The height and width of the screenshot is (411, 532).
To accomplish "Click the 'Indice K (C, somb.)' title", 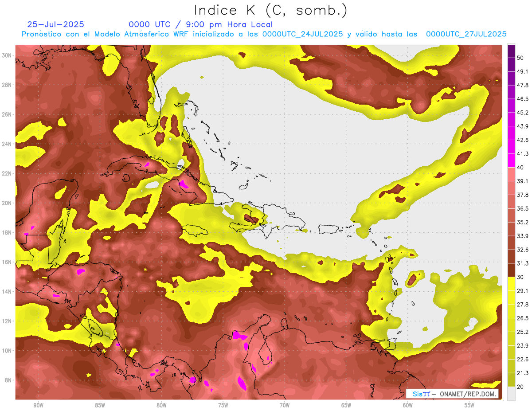I will point(271,10).
